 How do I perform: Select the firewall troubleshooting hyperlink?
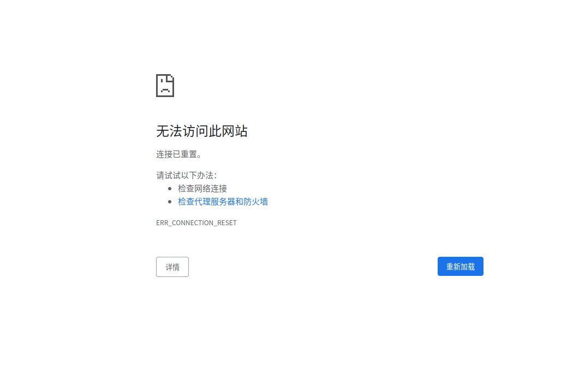[223, 201]
